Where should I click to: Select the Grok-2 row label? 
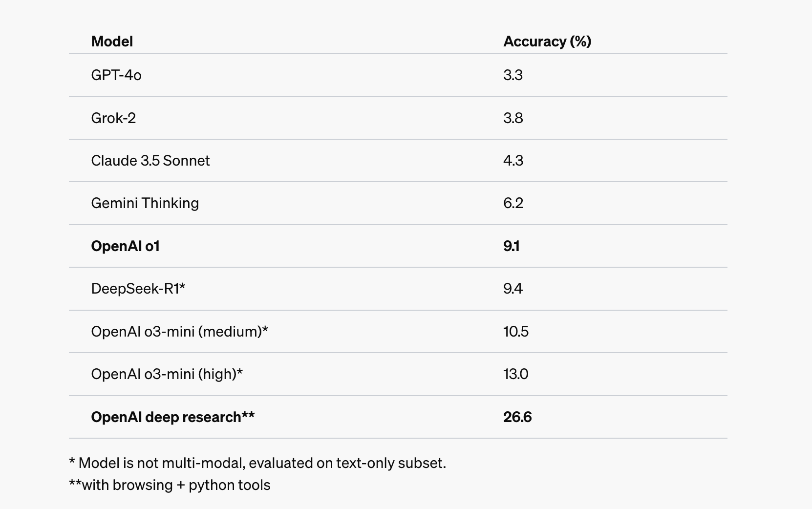(x=113, y=118)
